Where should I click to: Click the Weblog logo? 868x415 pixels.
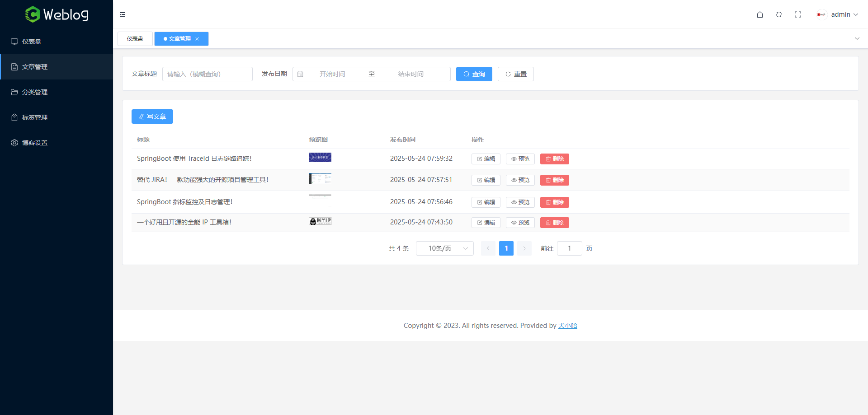point(57,14)
